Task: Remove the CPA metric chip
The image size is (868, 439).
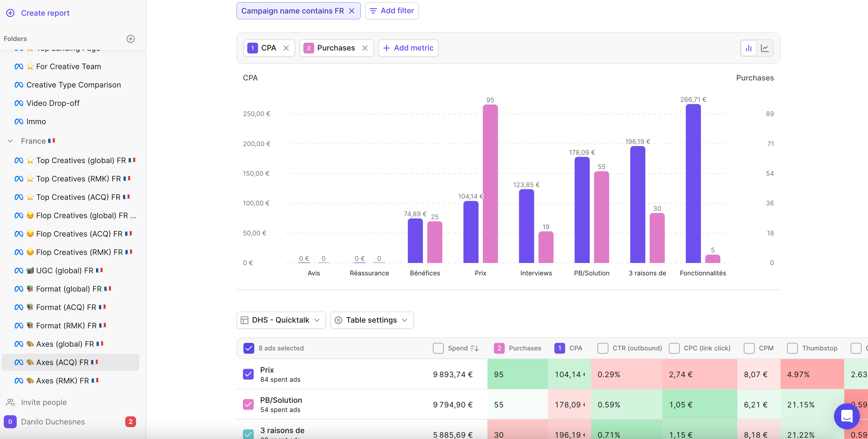Action: (x=286, y=48)
